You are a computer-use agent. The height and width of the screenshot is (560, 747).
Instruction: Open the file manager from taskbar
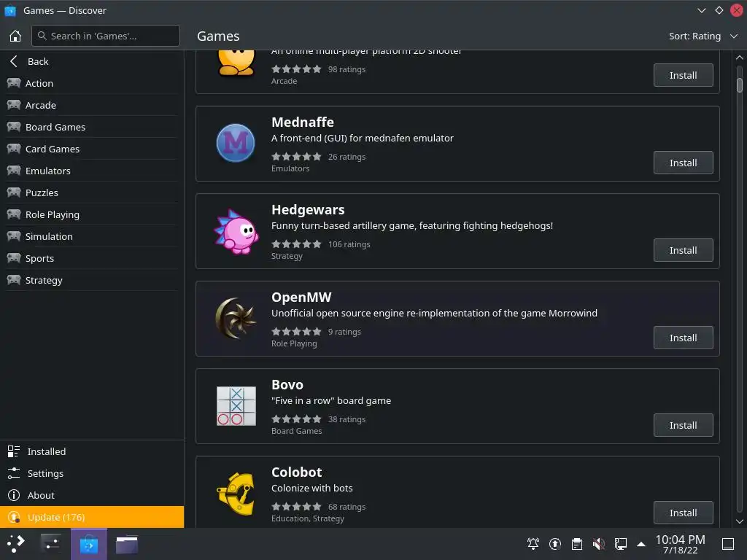click(127, 544)
